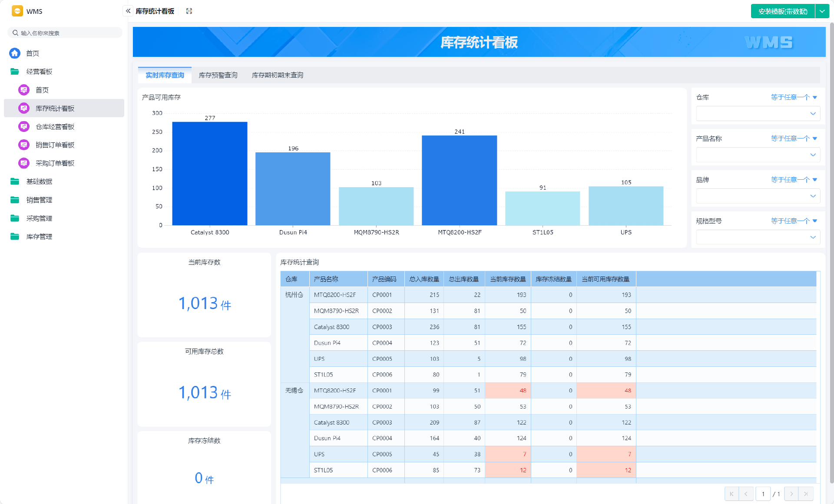Screen dimensions: 834x504
Task: Open 仓库经营看板 dashboard icon
Action: pyautogui.click(x=24, y=127)
